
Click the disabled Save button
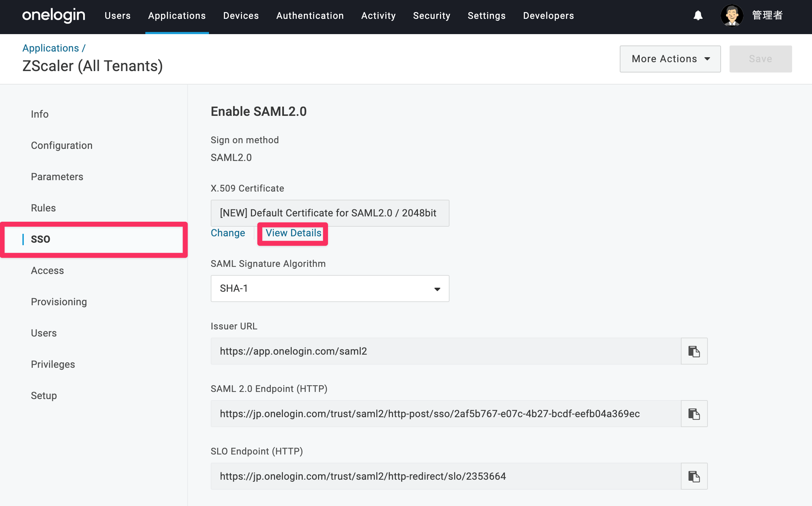click(x=760, y=59)
